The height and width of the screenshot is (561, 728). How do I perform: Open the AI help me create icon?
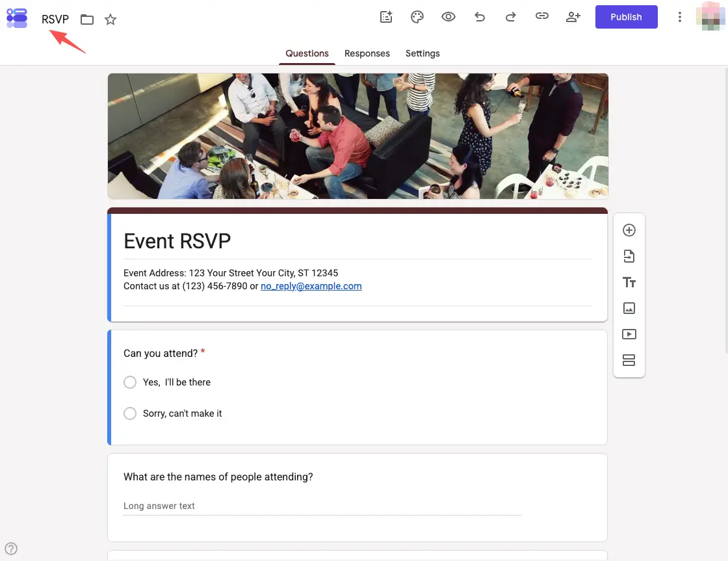pos(386,17)
